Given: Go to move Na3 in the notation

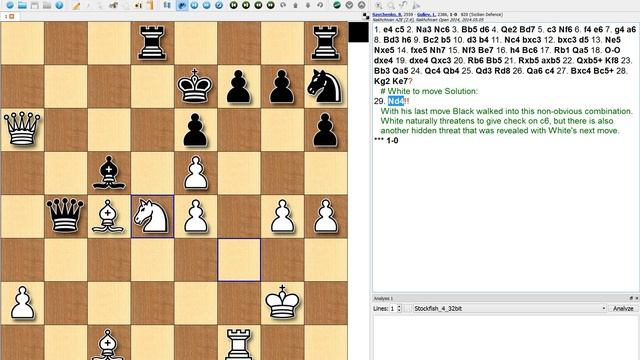Looking at the screenshot, I should [423, 29].
